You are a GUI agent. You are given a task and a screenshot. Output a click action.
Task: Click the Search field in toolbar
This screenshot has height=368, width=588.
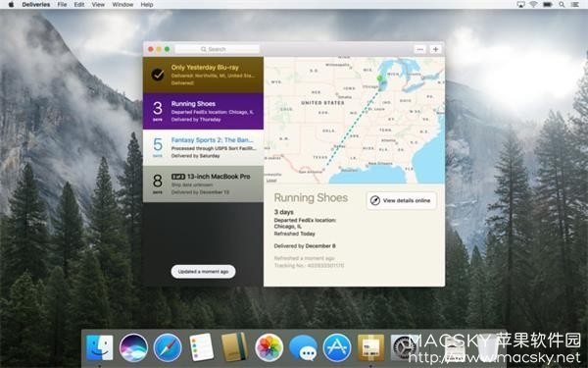218,49
